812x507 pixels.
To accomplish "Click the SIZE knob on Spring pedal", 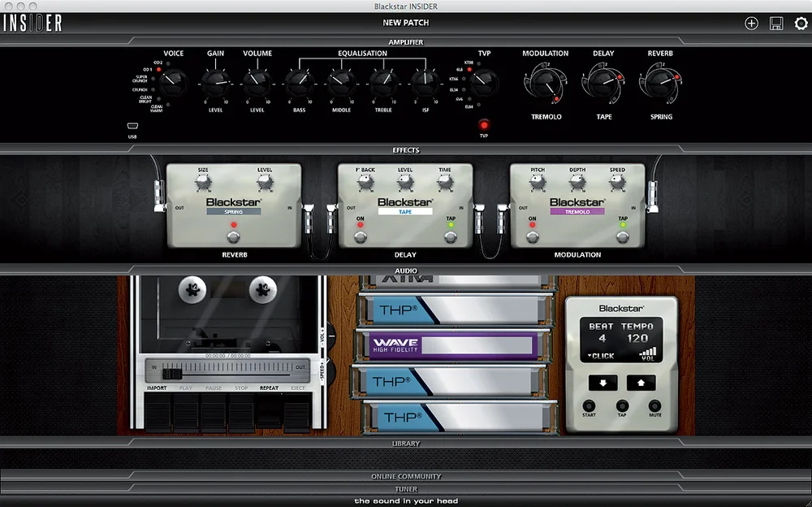I will [203, 182].
